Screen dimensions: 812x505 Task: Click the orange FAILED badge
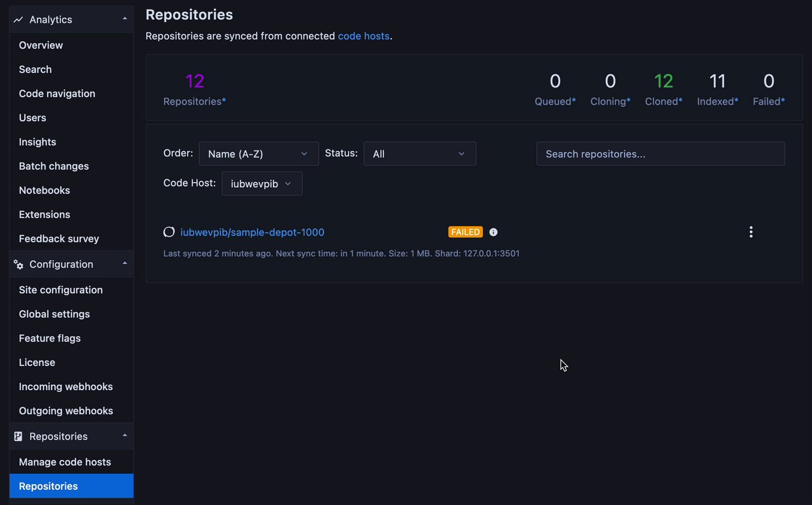point(465,232)
